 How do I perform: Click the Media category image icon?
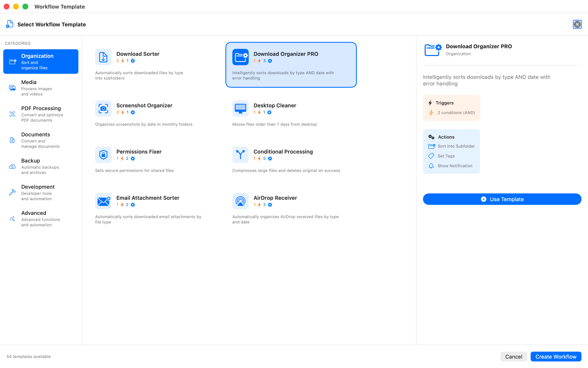click(x=12, y=88)
